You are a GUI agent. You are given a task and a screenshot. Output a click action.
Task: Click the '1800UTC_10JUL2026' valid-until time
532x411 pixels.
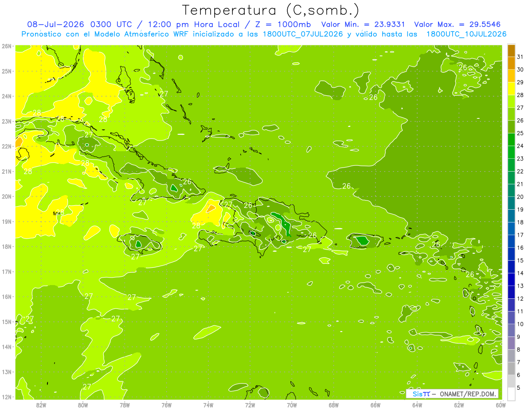coord(466,34)
